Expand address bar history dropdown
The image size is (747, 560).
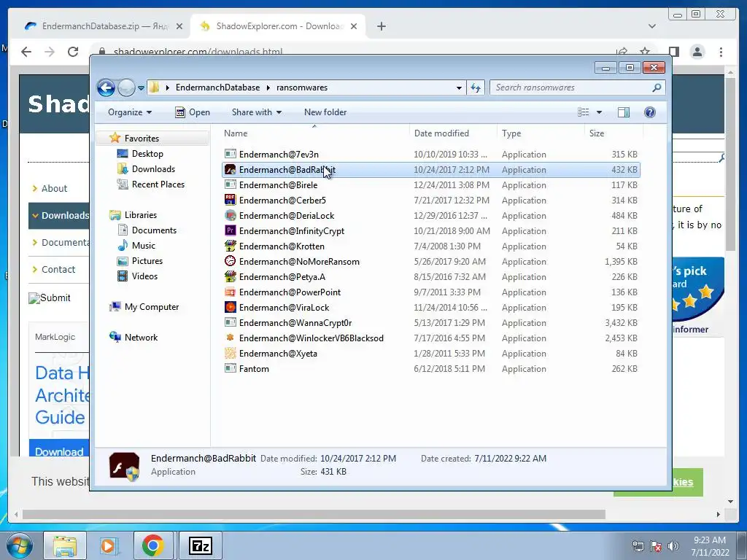click(459, 87)
